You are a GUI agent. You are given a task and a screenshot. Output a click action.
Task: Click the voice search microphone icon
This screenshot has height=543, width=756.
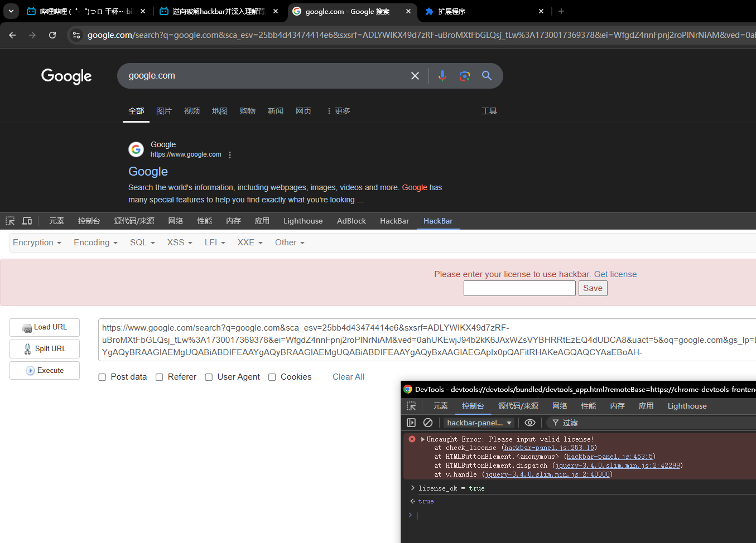pos(442,76)
